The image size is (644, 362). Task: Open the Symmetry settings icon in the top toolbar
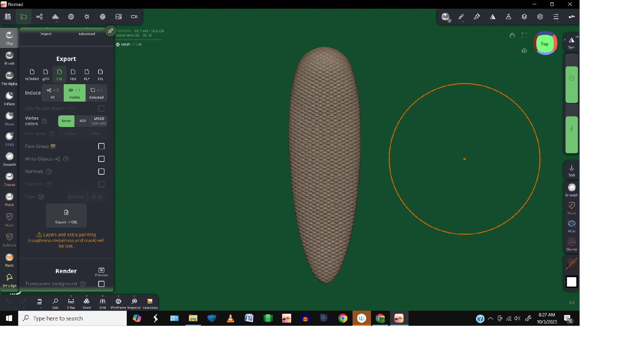point(493,17)
